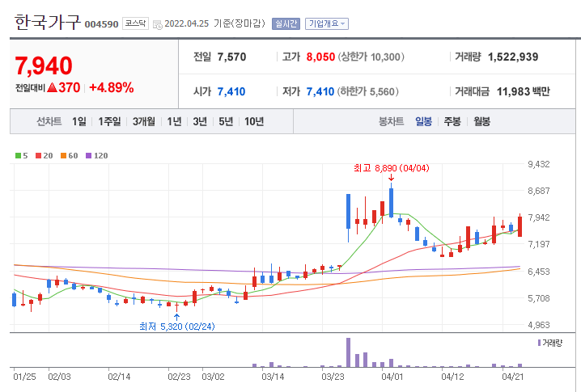Click the purple 120-day moving average swatch
Screen dimensions: 581x392
pos(88,155)
